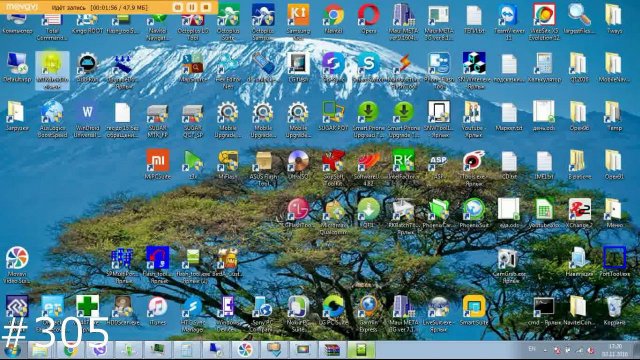The width and height of the screenshot is (640, 360).
Task: Click the Mi PC Suite icon
Action: (158, 165)
